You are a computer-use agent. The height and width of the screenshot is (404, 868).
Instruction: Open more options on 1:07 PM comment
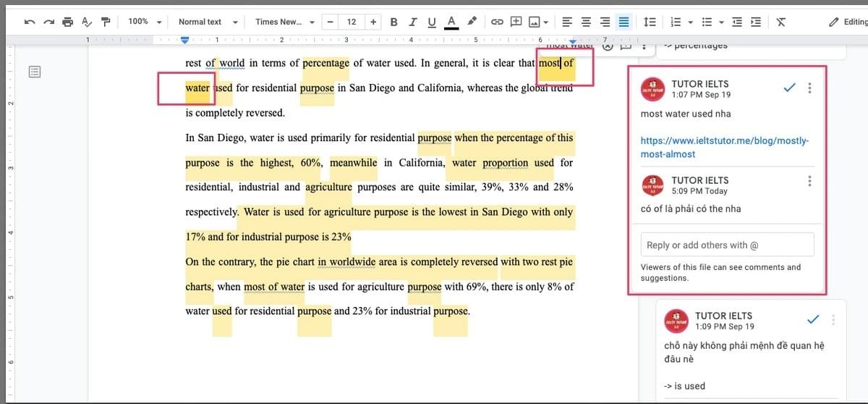[809, 88]
